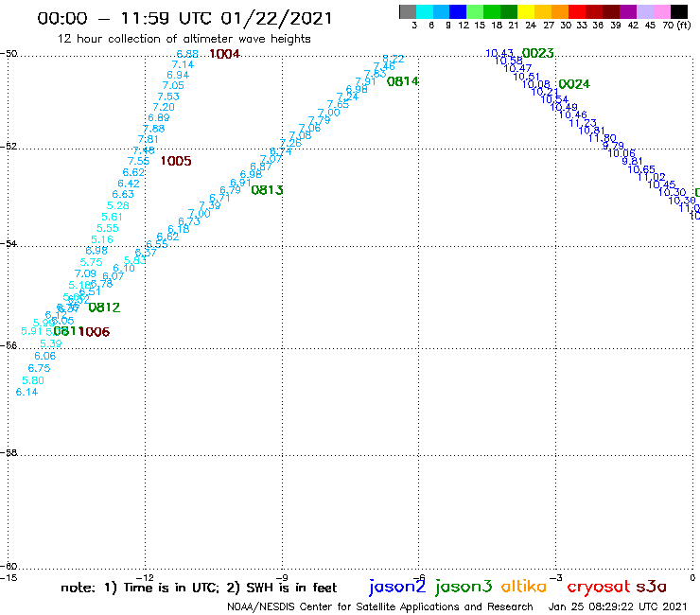
Task: Click wave height value 5.91
Action: pyautogui.click(x=32, y=331)
